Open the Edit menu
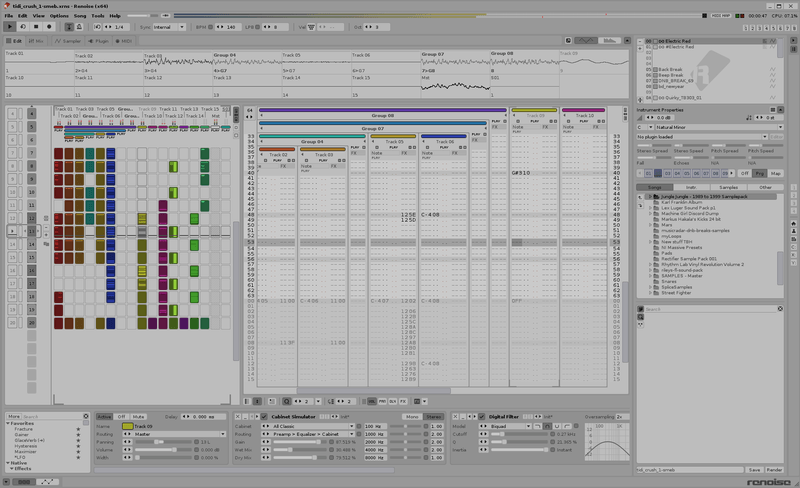800x488 pixels. tap(22, 16)
